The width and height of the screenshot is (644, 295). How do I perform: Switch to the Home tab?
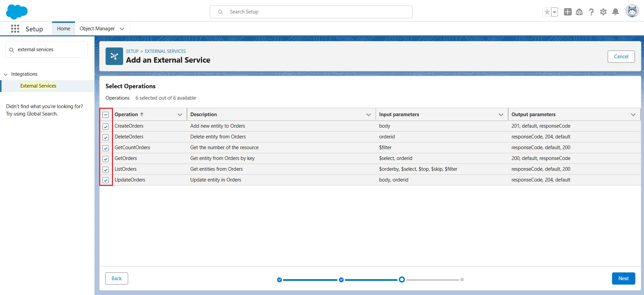pos(64,29)
